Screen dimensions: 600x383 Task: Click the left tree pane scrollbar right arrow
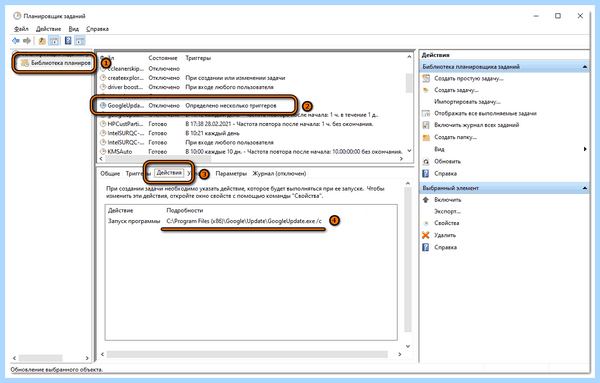click(x=87, y=359)
